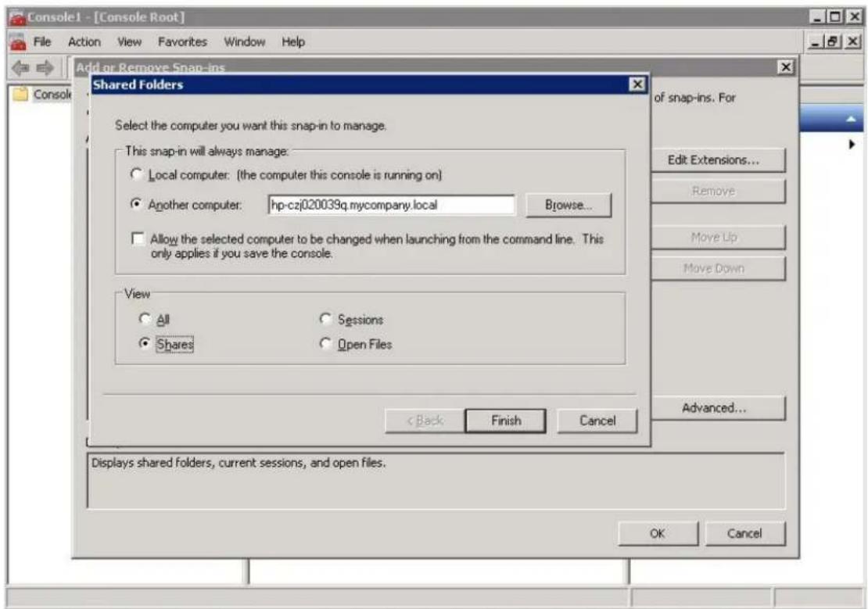The image size is (868, 609).
Task: Open the File menu
Action: pos(42,42)
